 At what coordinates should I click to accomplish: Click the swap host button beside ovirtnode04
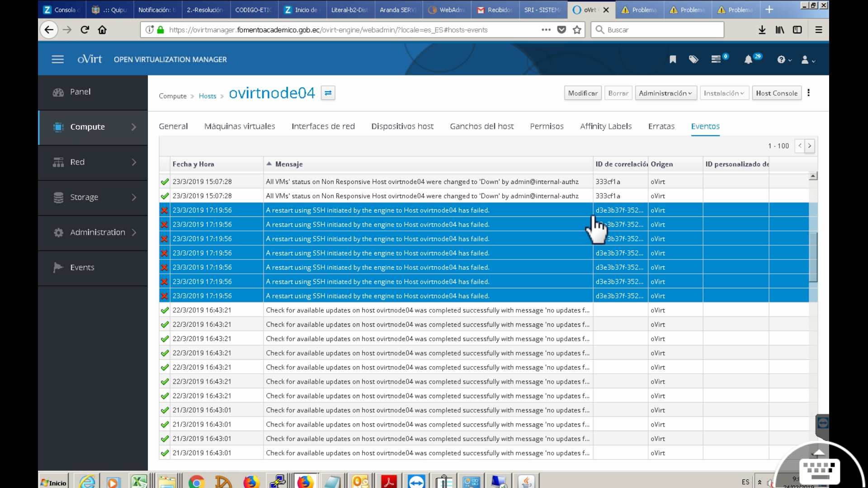(x=328, y=93)
